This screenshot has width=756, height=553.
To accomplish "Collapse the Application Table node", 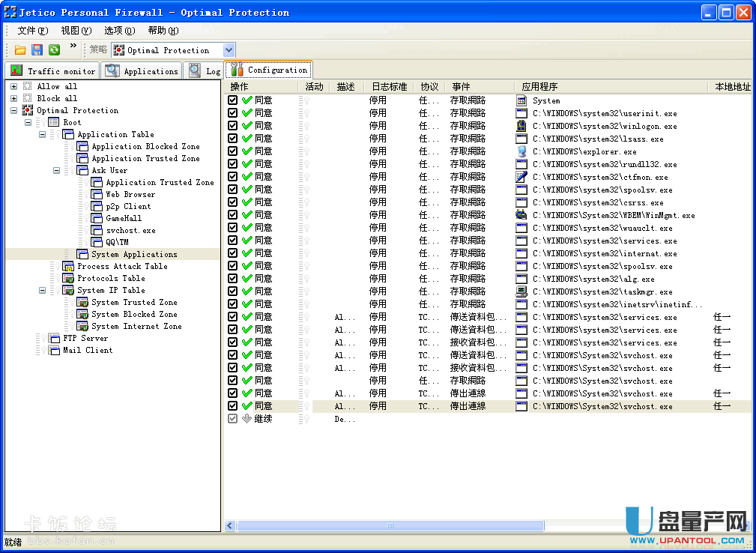I will point(43,135).
